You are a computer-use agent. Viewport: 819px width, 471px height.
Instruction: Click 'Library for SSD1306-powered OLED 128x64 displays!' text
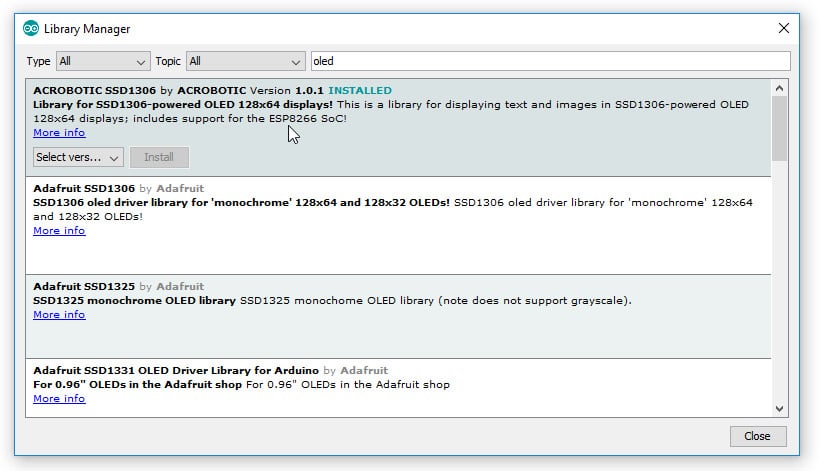click(183, 104)
